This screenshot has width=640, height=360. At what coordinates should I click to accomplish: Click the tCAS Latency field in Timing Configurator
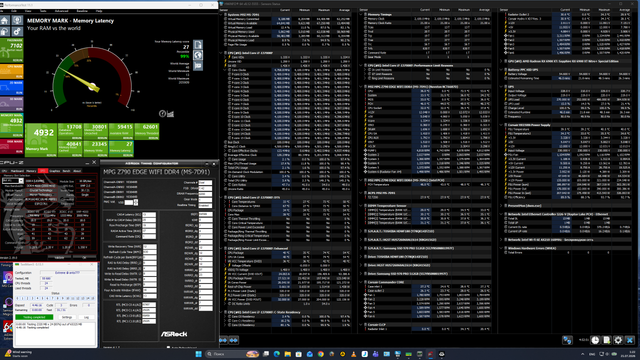pos(149,214)
